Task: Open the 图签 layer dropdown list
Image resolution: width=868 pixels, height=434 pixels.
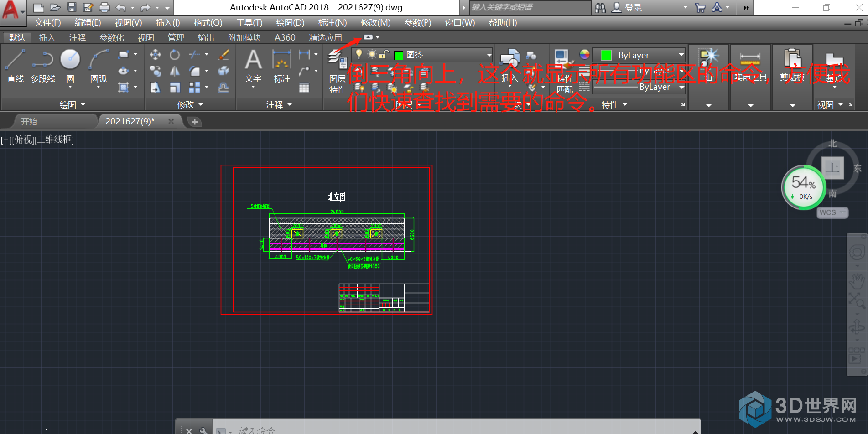Action: [489, 55]
